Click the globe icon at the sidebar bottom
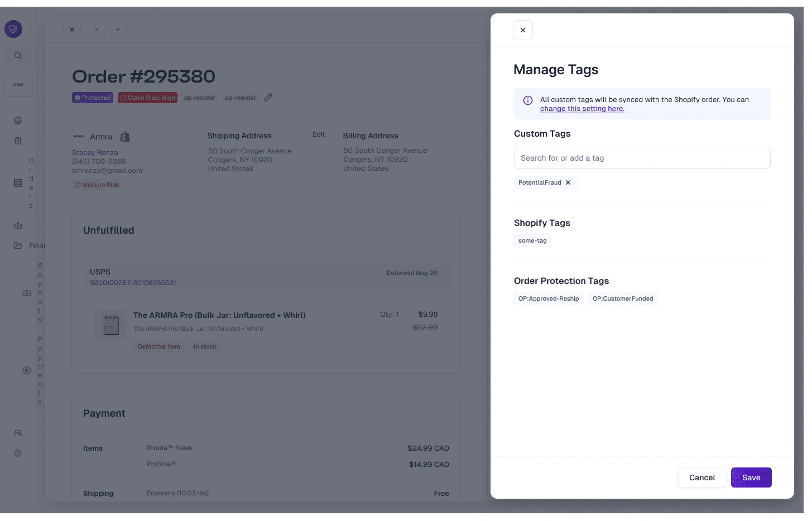Image resolution: width=812 pixels, height=521 pixels. (17, 452)
